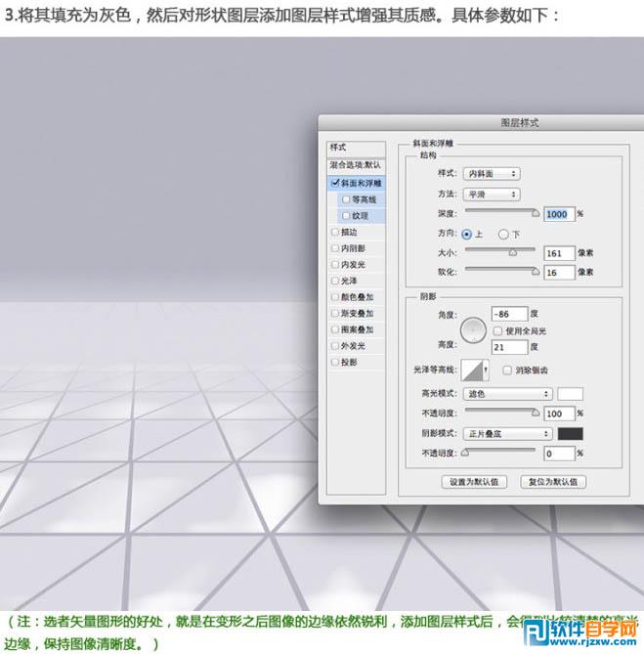Click the 设置为默认值 button

coord(474,482)
